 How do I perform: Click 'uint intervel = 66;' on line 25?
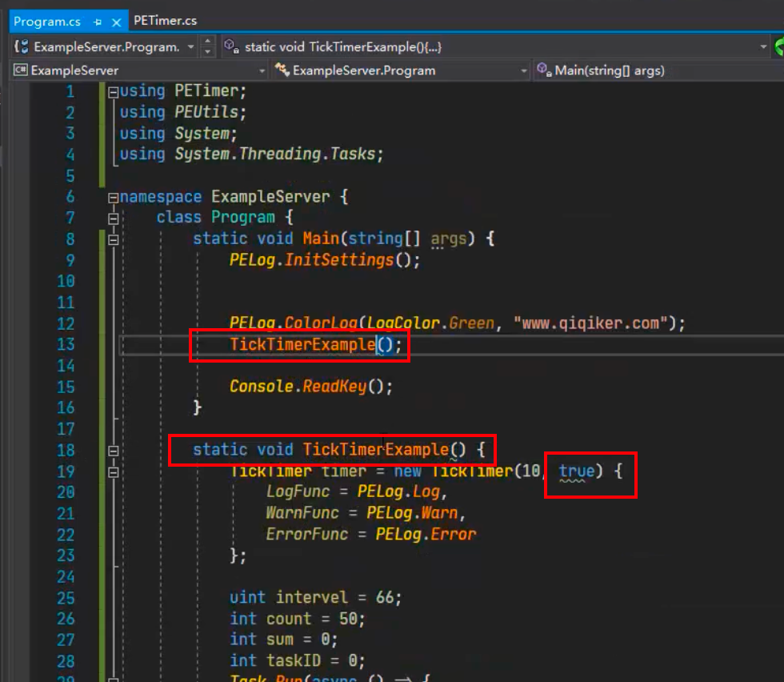click(x=315, y=597)
